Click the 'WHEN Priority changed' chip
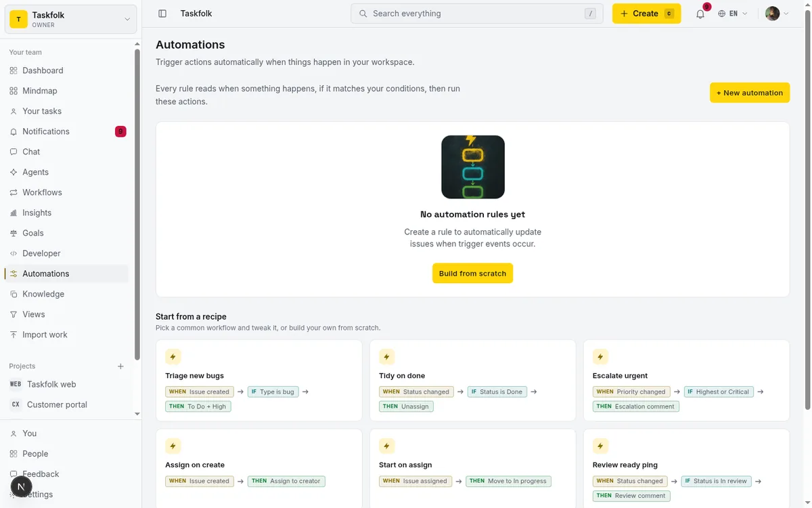 point(631,391)
